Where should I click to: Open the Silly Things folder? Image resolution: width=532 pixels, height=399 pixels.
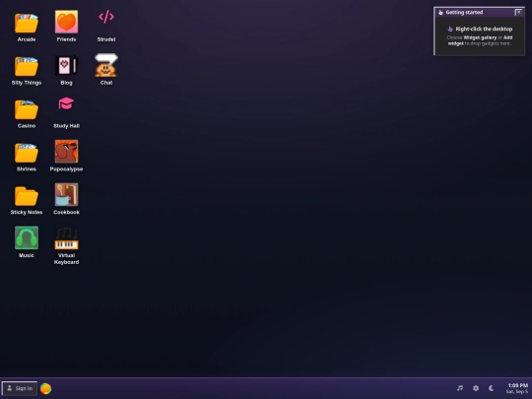pos(27,67)
